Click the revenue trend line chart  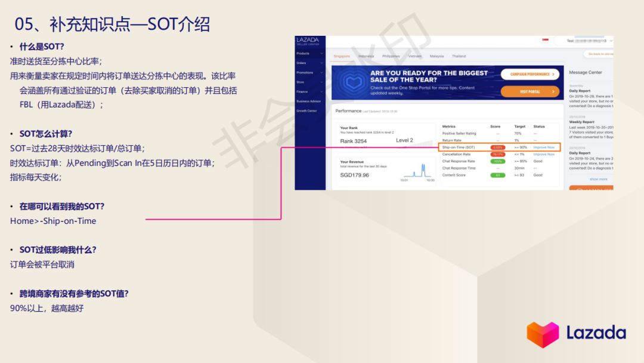point(417,171)
